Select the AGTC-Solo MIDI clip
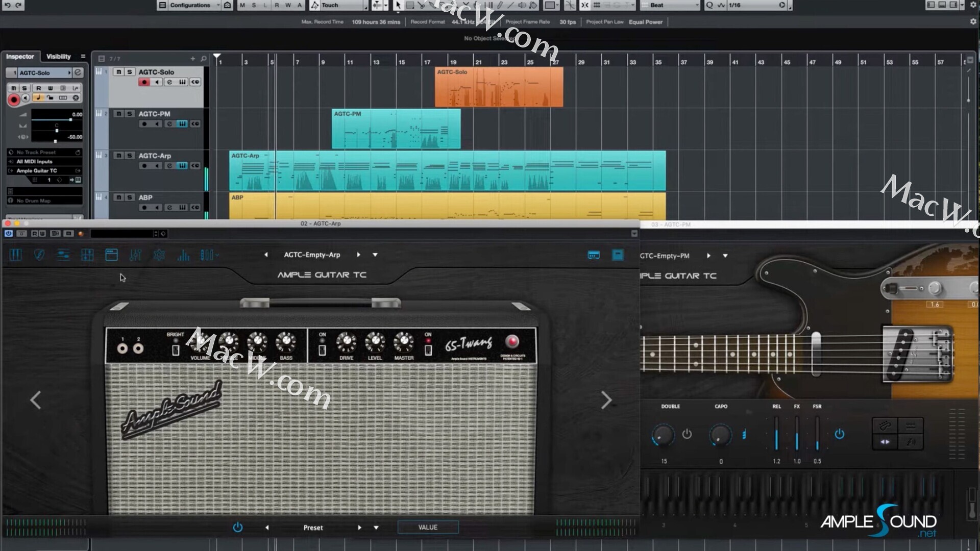 coord(499,87)
